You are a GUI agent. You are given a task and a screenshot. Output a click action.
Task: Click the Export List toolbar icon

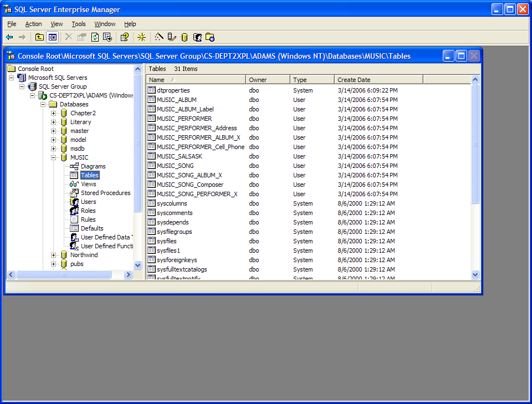108,37
